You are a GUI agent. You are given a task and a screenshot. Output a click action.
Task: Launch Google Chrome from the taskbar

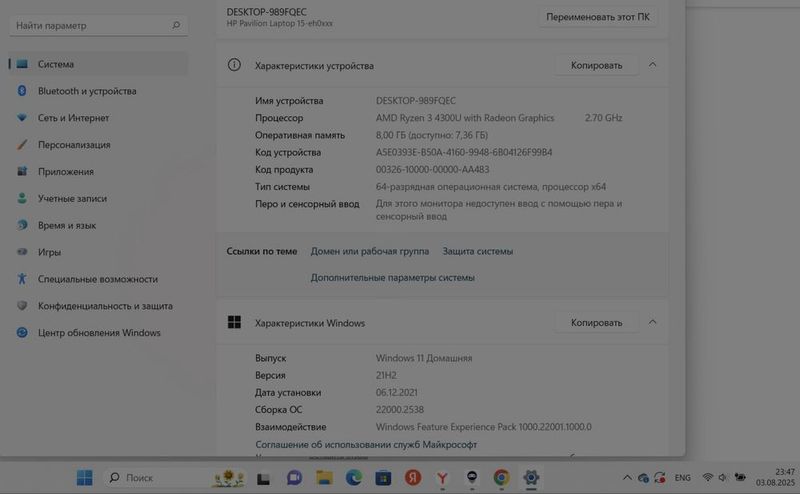point(502,478)
